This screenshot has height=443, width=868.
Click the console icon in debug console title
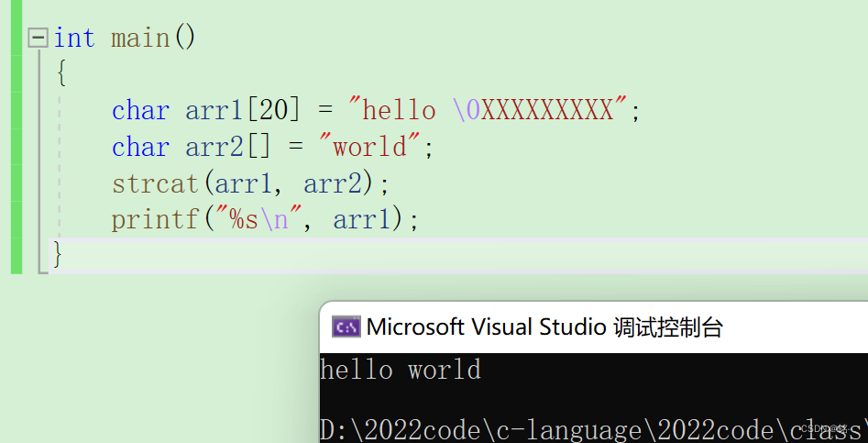(x=346, y=327)
